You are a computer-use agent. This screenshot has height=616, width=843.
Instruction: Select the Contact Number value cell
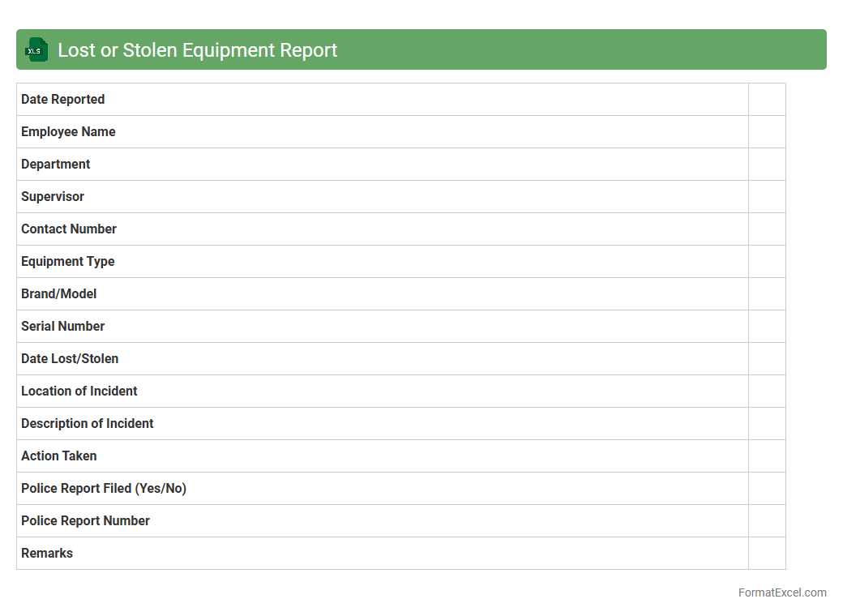click(767, 229)
